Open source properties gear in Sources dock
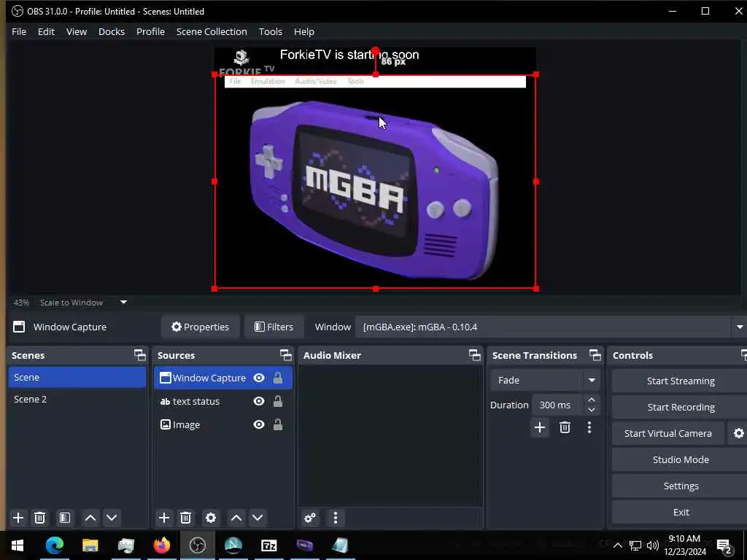 [211, 518]
